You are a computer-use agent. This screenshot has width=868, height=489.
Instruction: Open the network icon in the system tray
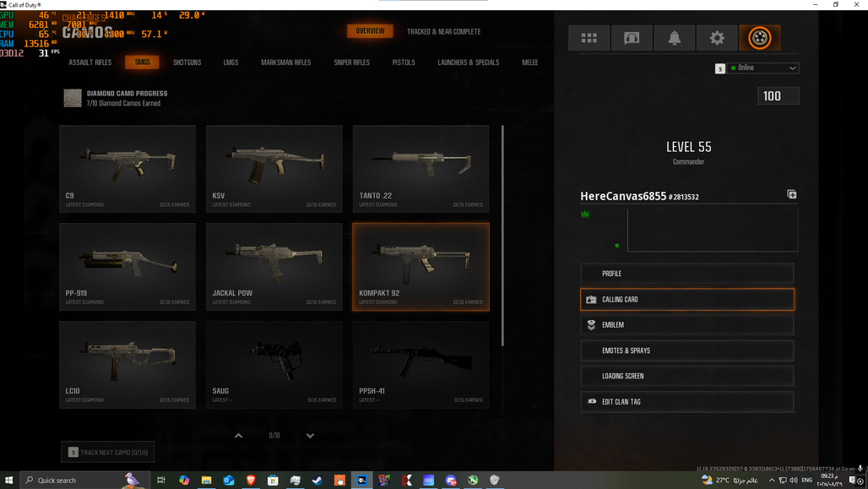tap(783, 481)
